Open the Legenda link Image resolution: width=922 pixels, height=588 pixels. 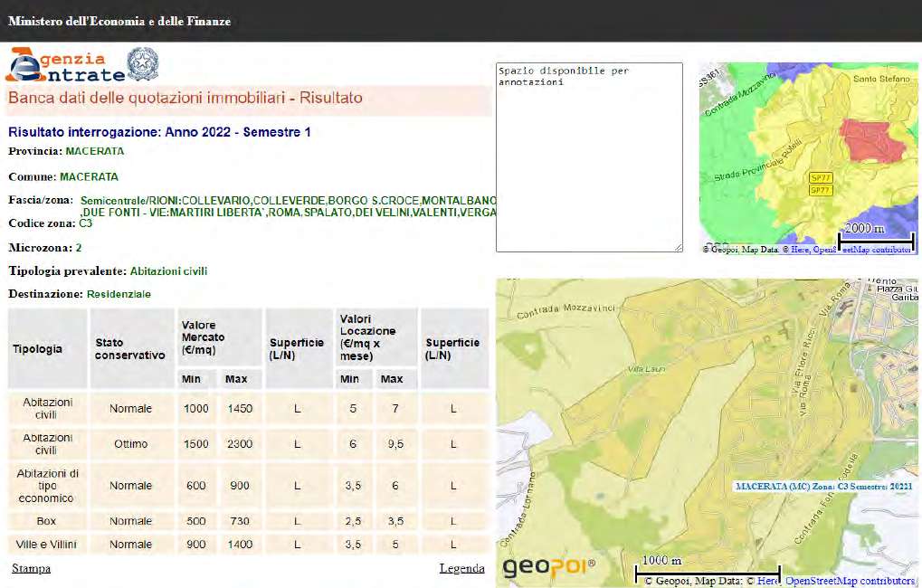coord(461,568)
